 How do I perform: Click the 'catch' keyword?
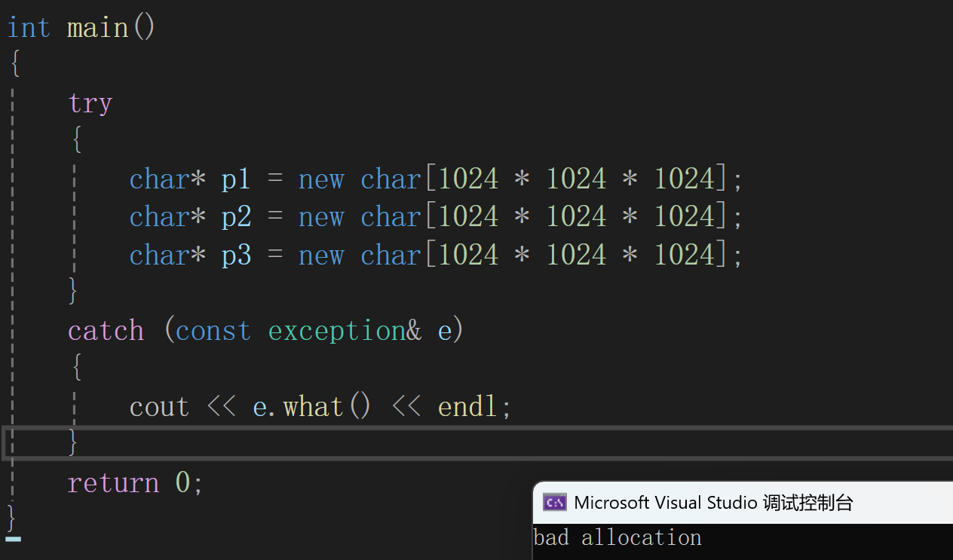[x=106, y=331]
